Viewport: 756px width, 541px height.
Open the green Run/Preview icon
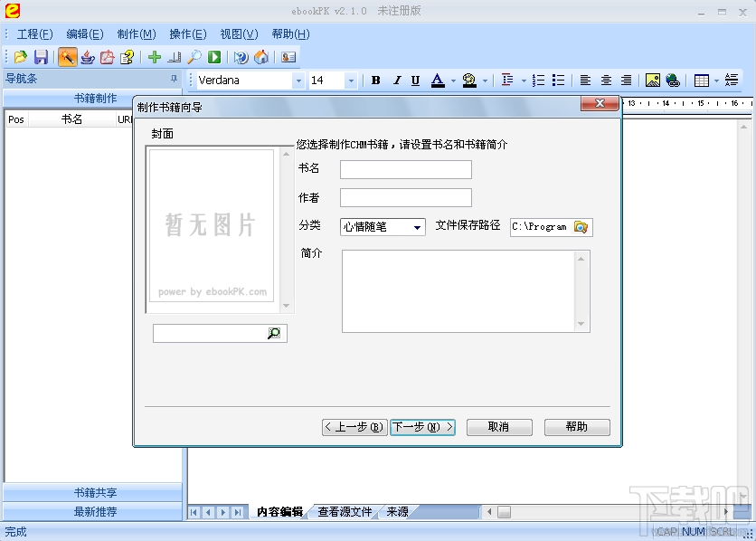[214, 57]
